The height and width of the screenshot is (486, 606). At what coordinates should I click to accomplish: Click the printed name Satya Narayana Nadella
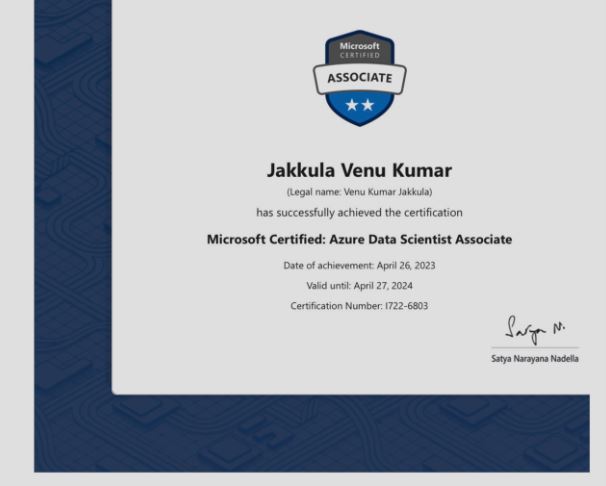click(x=535, y=359)
